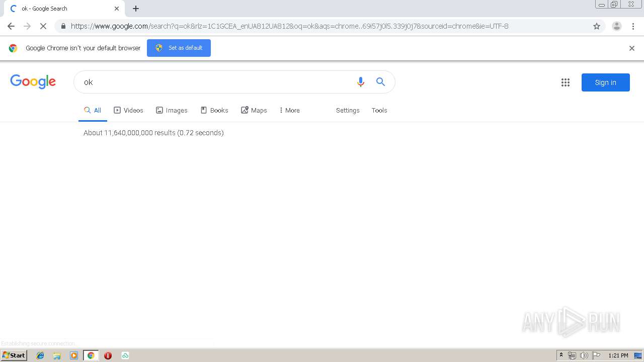Expand the More search categories menu
The width and height of the screenshot is (644, 362).
point(289,110)
